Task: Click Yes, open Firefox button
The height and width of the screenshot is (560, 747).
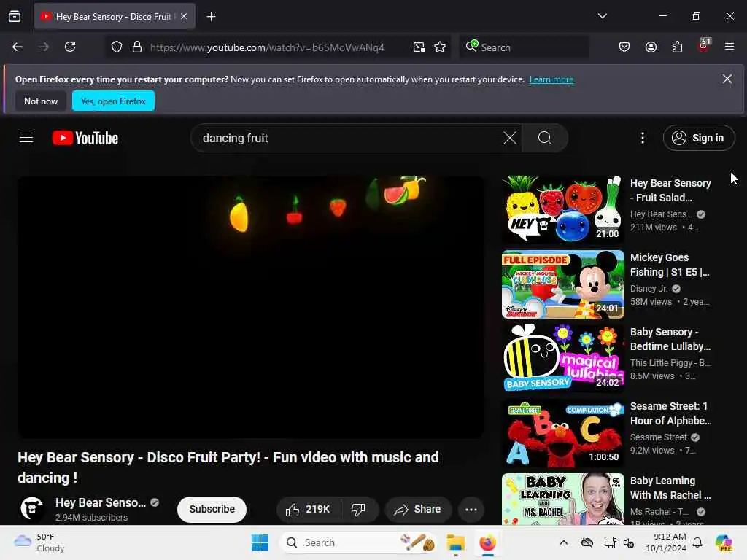Action: click(113, 101)
